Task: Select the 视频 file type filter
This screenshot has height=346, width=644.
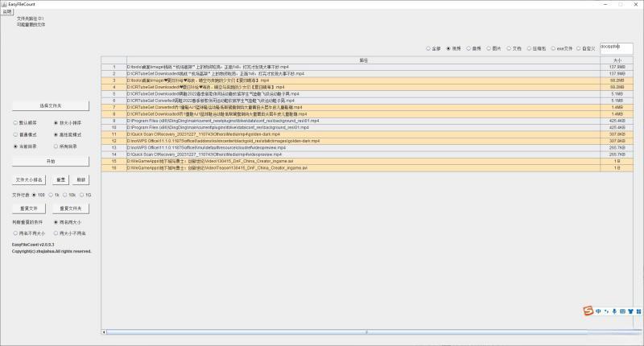Action: click(x=454, y=48)
